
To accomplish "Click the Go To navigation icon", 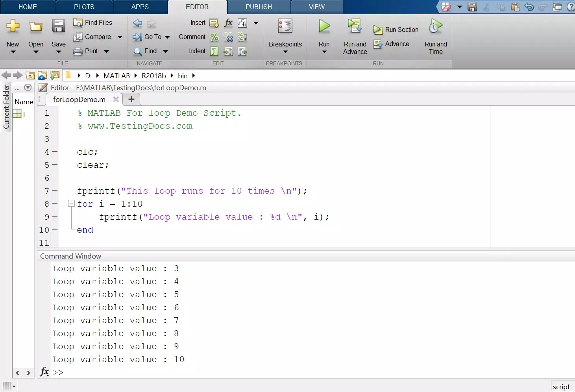I will [x=137, y=37].
